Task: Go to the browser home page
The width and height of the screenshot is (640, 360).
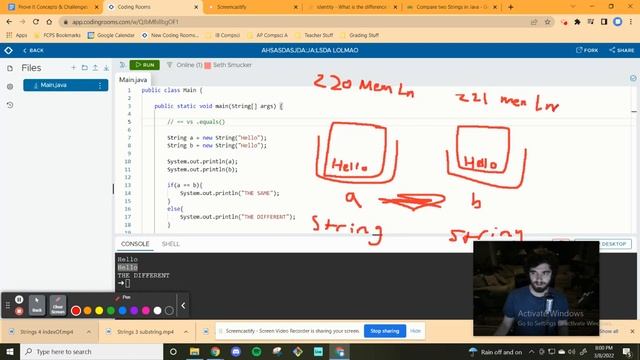Action: (x=49, y=22)
